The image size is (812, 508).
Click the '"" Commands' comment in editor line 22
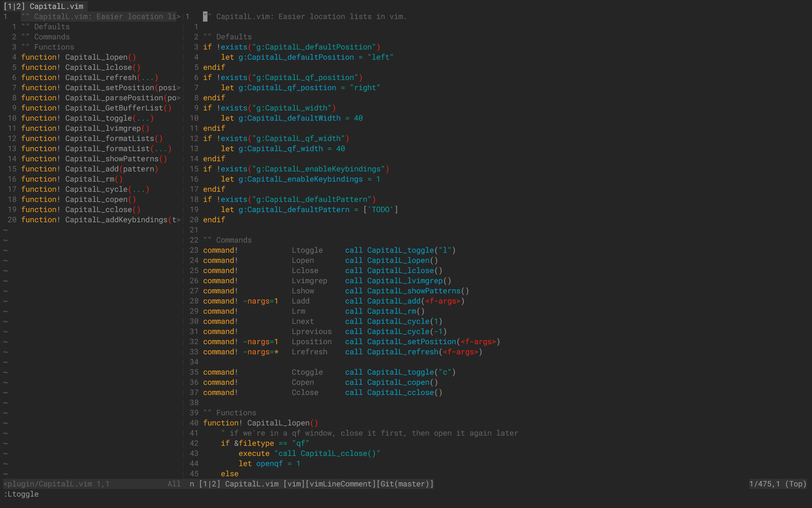click(227, 240)
